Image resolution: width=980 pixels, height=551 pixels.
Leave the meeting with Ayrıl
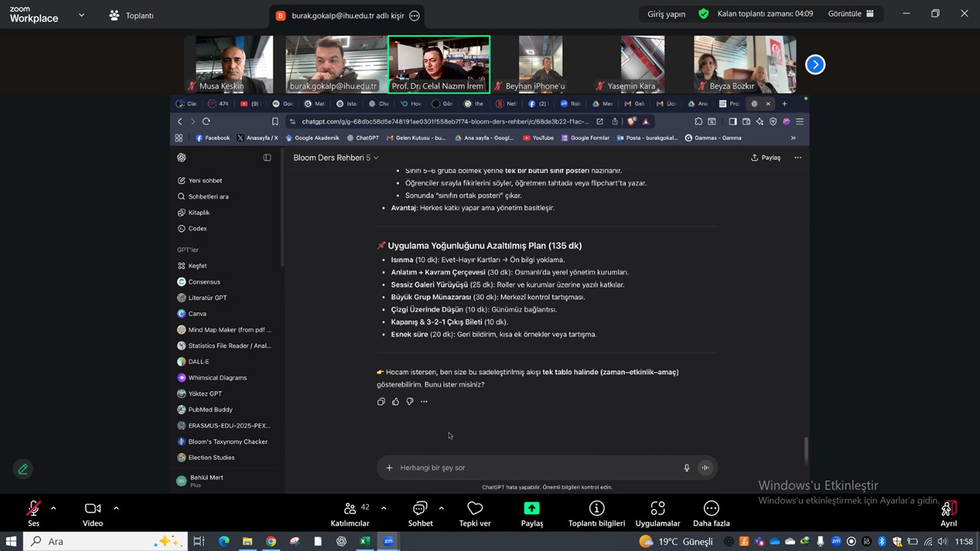coord(949,514)
